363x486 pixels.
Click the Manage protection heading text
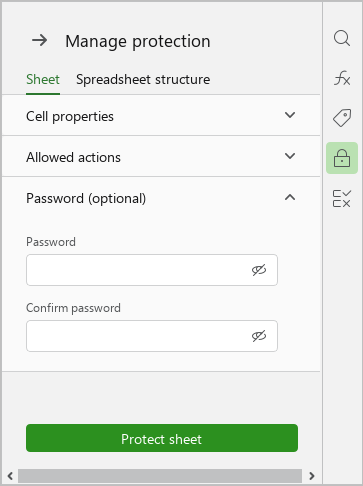click(138, 41)
